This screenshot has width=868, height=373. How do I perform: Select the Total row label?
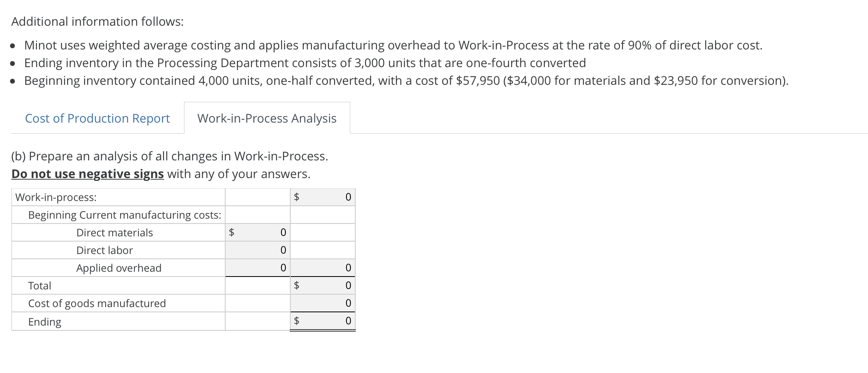(39, 285)
